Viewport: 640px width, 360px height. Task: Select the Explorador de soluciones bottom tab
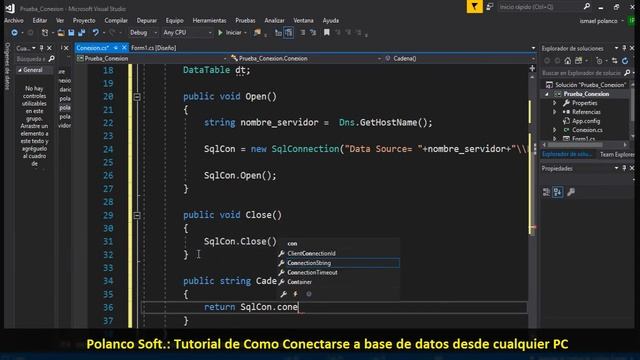pos(567,154)
